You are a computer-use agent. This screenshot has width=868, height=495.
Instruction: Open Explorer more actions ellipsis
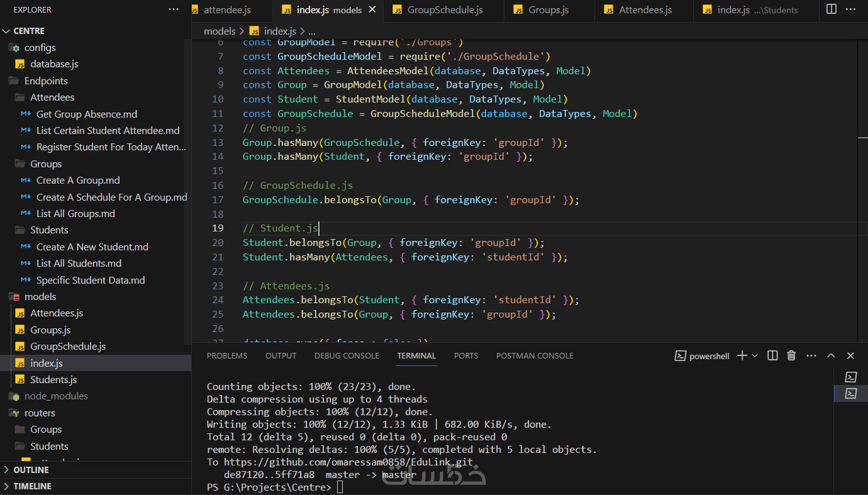tap(174, 9)
